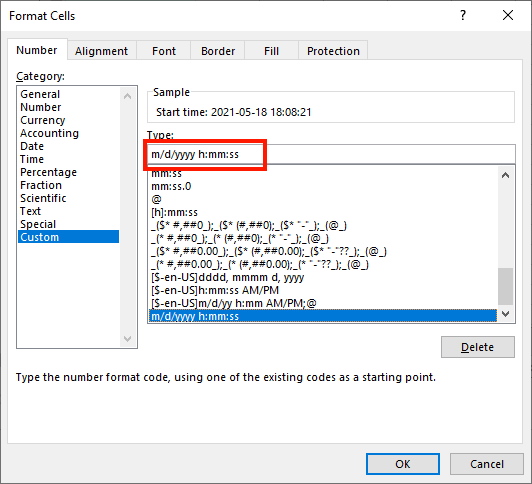Choose the Percentage category
Viewport: 532px width, 484px height.
(x=49, y=172)
